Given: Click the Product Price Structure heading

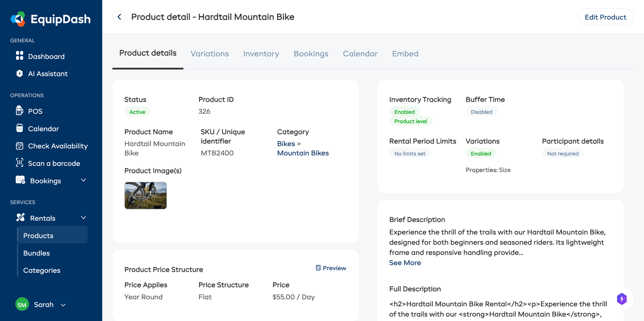Looking at the screenshot, I should (x=164, y=269).
